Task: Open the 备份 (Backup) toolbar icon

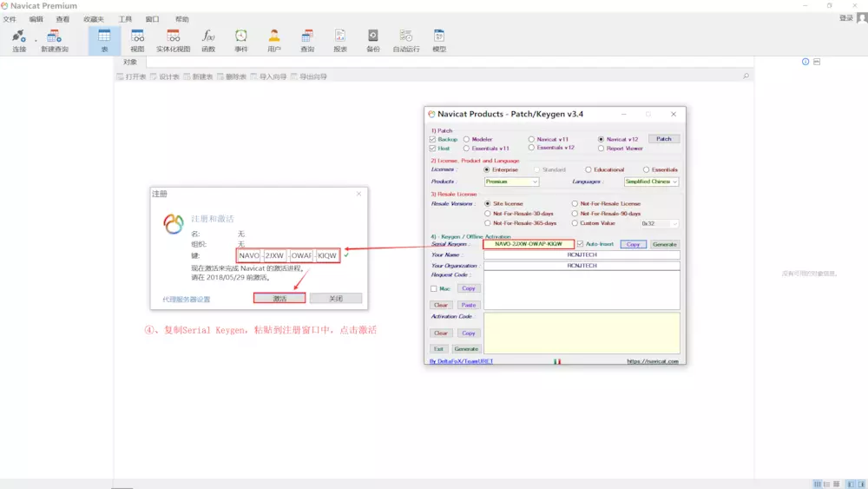Action: click(x=373, y=41)
